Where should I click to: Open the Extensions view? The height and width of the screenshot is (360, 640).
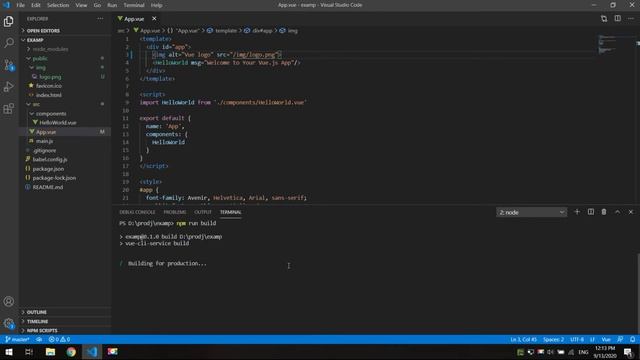click(9, 109)
